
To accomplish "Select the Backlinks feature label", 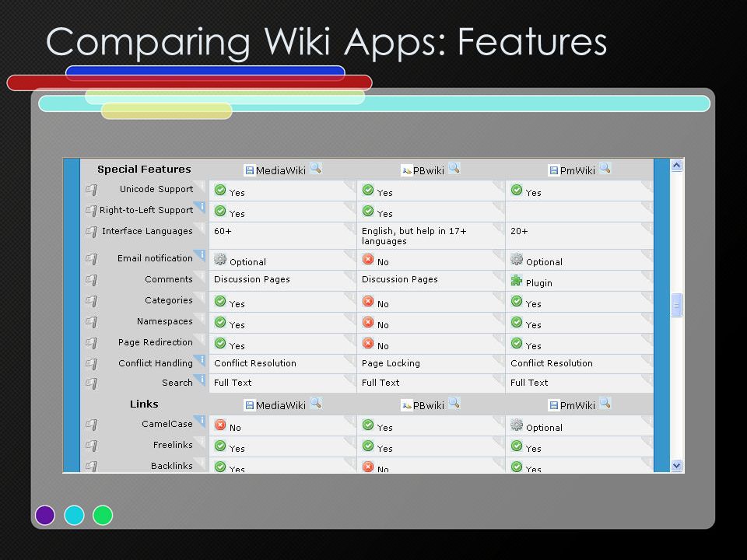I will (171, 466).
